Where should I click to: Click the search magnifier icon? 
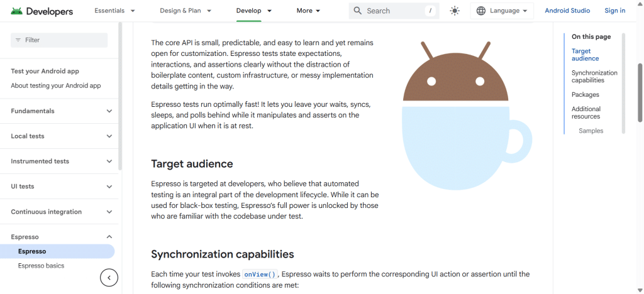358,11
